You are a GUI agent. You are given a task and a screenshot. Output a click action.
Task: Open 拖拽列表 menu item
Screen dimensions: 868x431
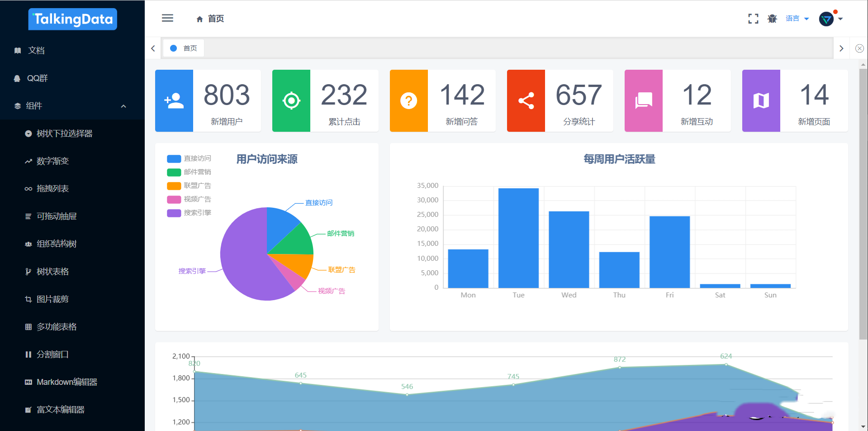(72, 189)
